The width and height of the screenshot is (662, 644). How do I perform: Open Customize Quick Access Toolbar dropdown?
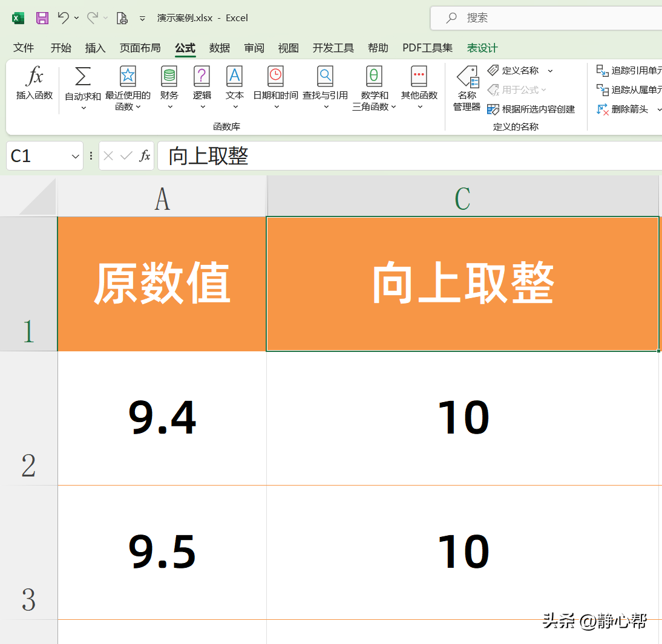tap(143, 19)
